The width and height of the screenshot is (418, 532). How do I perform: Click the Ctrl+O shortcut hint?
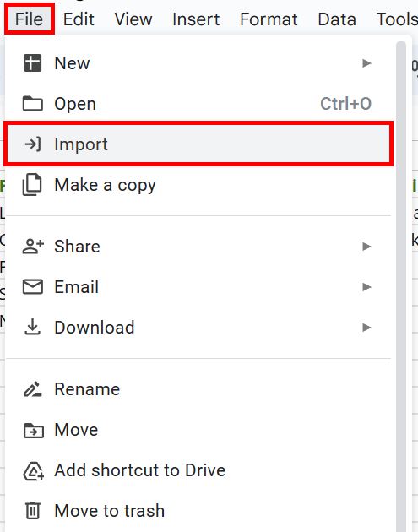pyautogui.click(x=345, y=104)
